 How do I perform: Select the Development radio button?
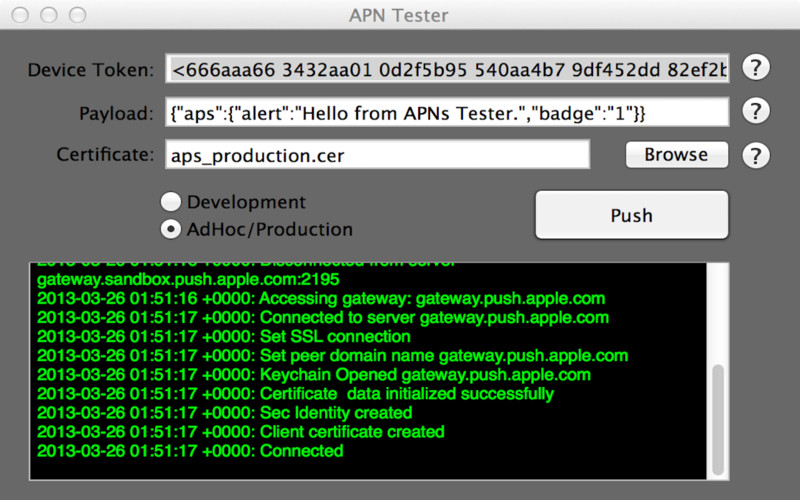[x=171, y=202]
